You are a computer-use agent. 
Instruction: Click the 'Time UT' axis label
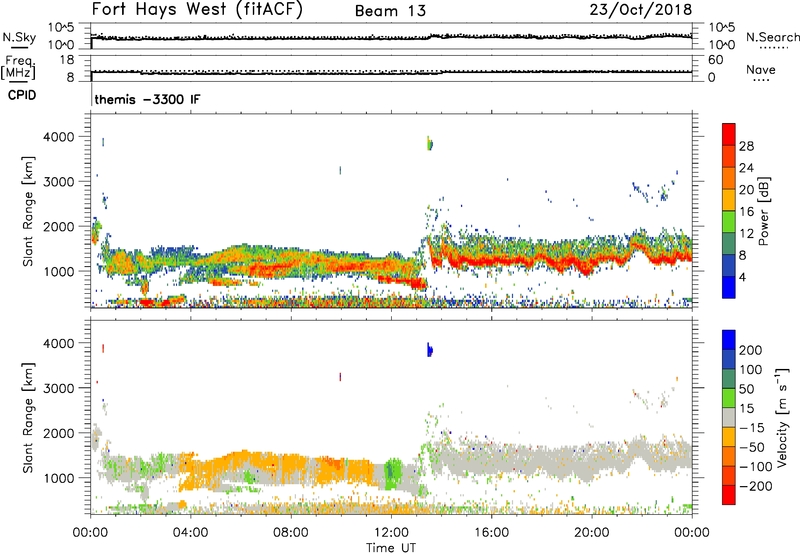(391, 548)
